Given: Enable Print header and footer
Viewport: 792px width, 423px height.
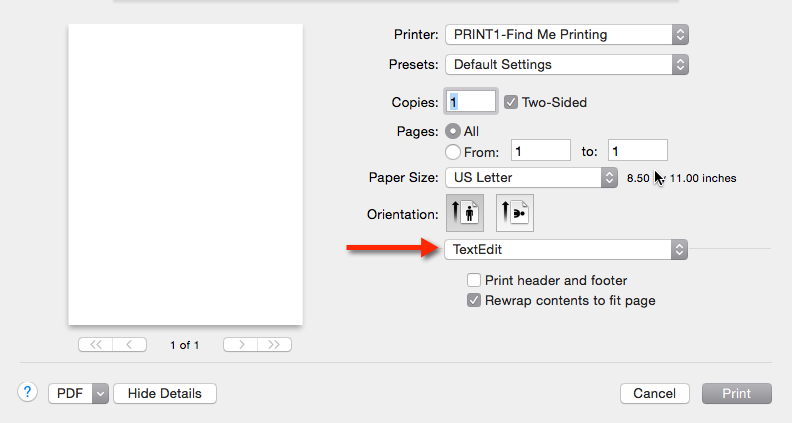Looking at the screenshot, I should click(x=475, y=281).
